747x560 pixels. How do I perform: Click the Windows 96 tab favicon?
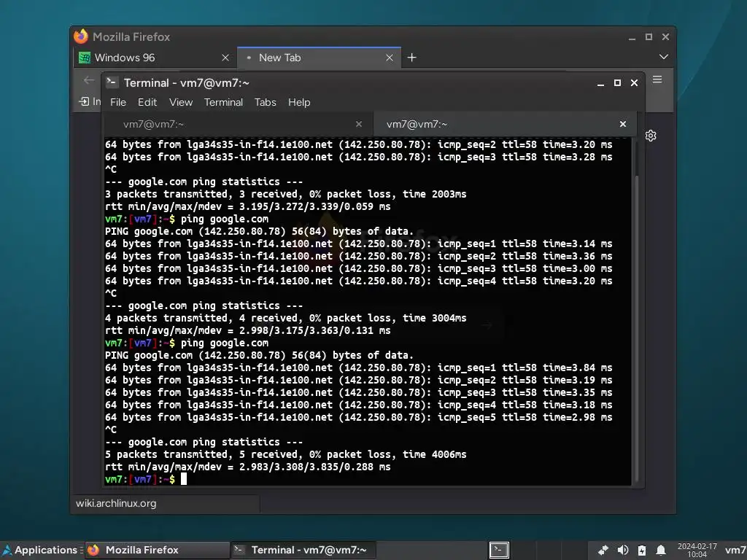click(x=85, y=58)
